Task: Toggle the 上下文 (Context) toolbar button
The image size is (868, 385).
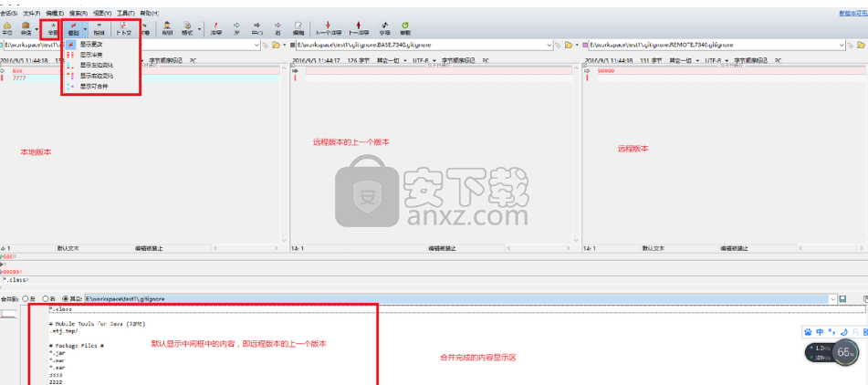Action: coord(121,29)
